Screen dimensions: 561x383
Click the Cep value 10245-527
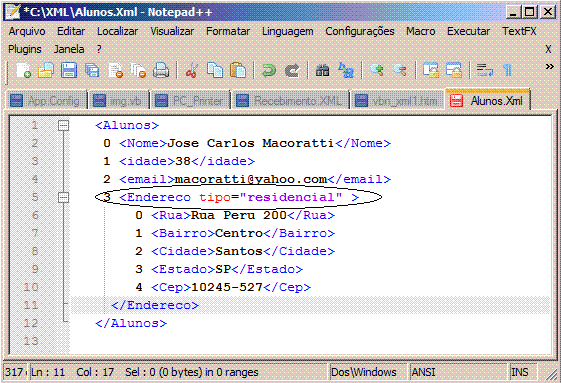pos(227,287)
